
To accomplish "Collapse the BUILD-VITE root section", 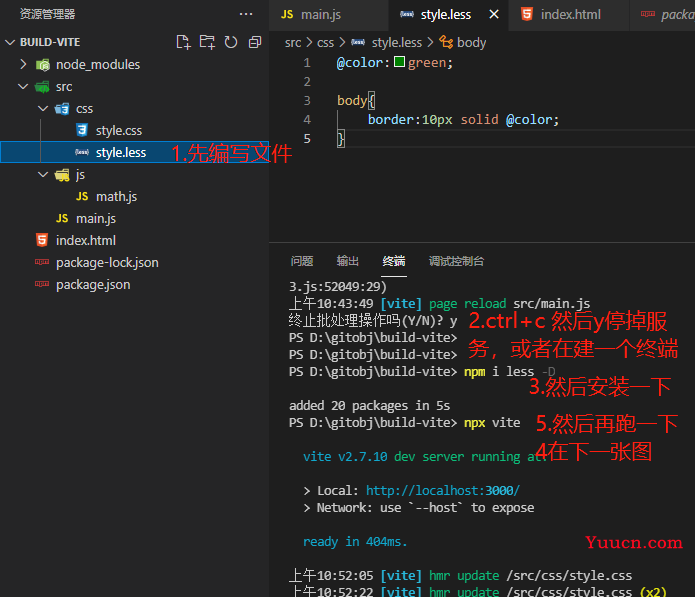I will [10, 43].
